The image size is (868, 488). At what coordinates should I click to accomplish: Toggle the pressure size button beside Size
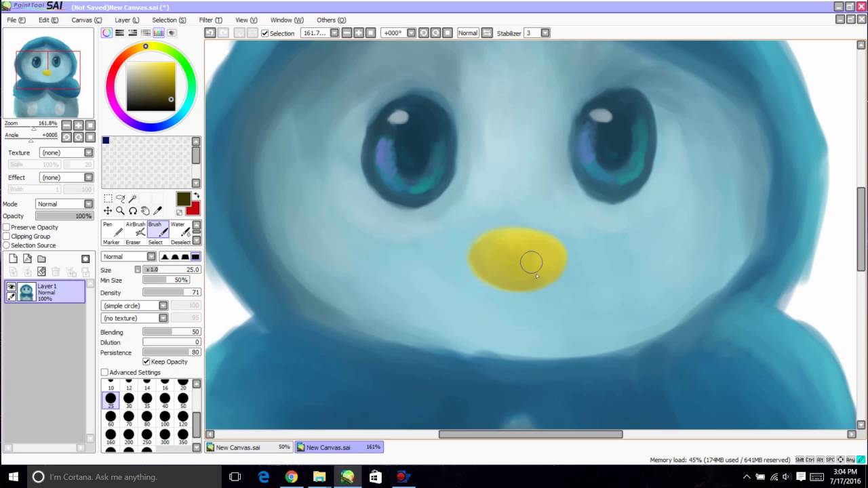pos(138,270)
